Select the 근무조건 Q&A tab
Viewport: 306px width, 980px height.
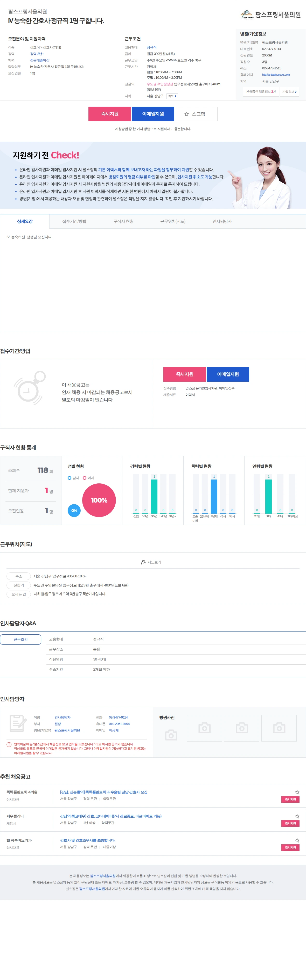pos(20,639)
